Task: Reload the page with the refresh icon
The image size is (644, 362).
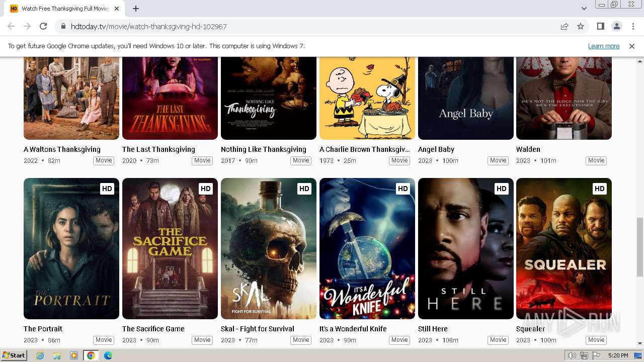Action: point(43,26)
